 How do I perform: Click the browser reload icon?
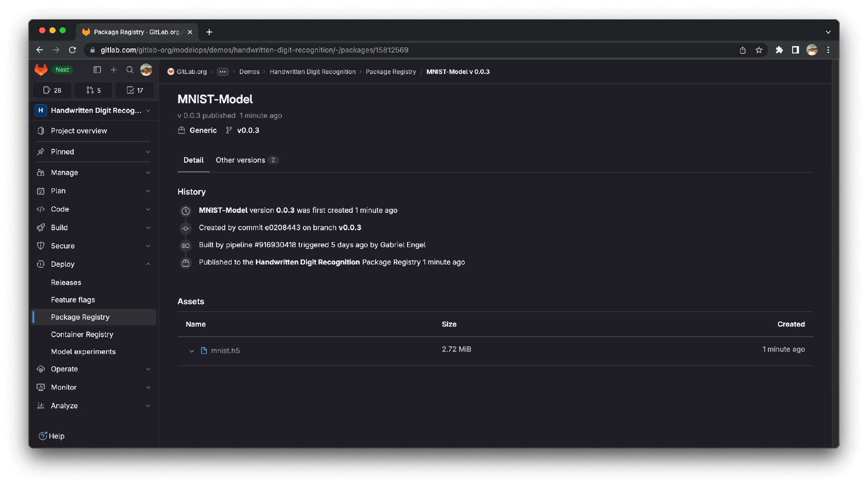pyautogui.click(x=73, y=50)
